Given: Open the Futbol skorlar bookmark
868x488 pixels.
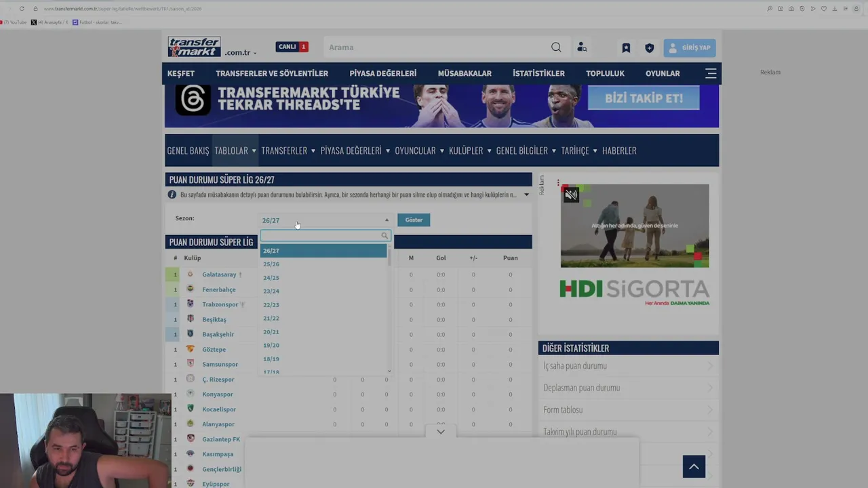Looking at the screenshot, I should coord(97,22).
